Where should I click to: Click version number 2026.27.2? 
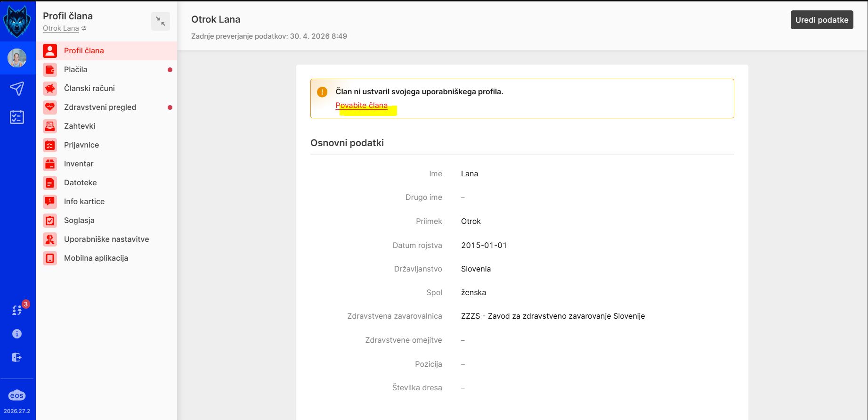coord(17,411)
